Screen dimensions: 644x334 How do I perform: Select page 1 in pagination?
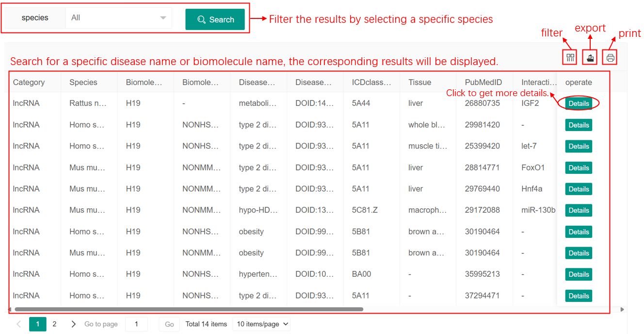tap(38, 324)
